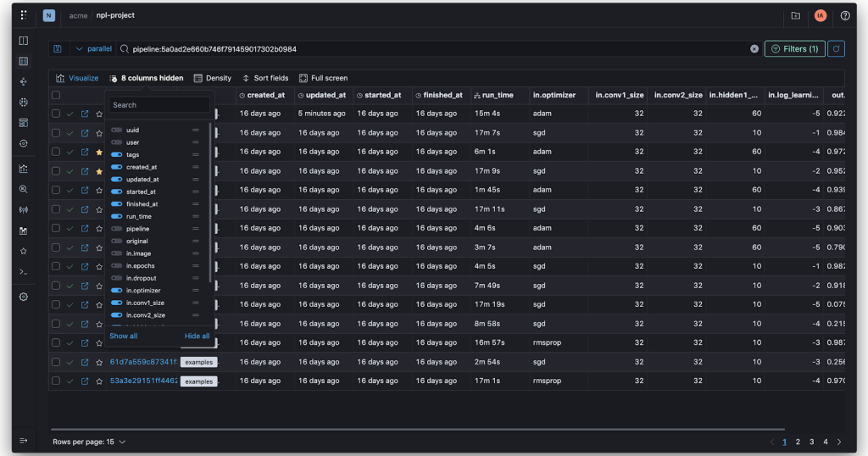Toggle the sidebar layout panel icon
Viewport: 868px width, 456px height.
(23, 41)
